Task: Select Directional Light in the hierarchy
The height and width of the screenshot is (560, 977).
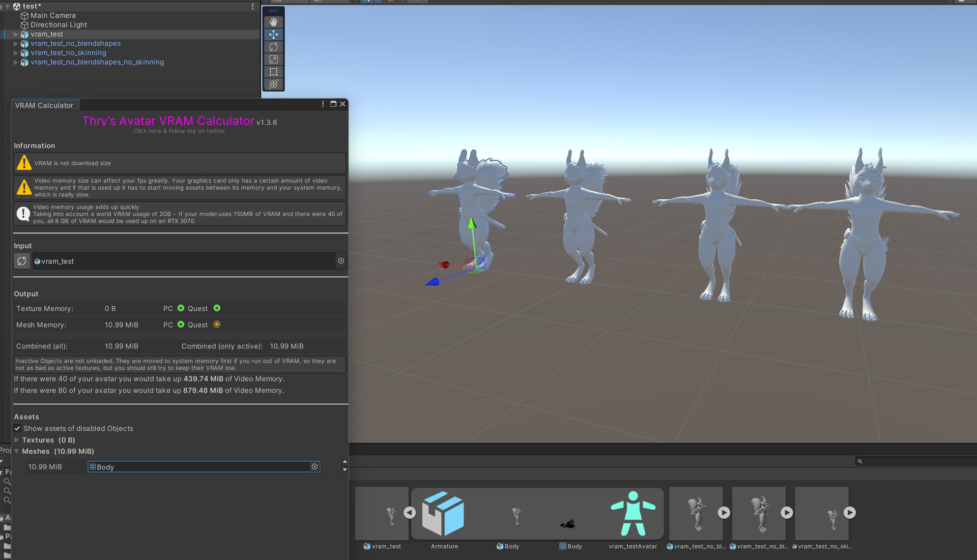Action: (59, 25)
